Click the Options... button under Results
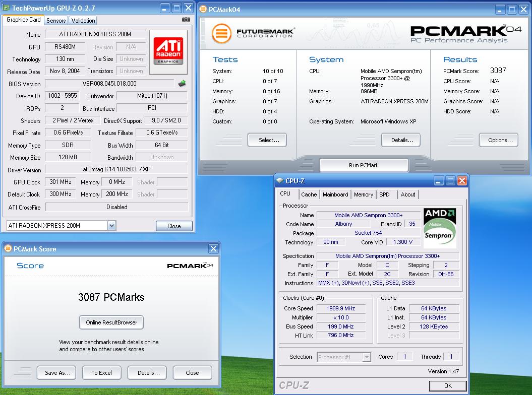 click(499, 140)
